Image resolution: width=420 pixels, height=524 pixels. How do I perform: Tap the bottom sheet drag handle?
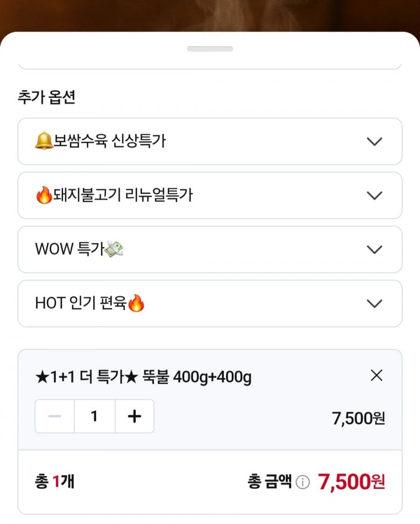(210, 49)
